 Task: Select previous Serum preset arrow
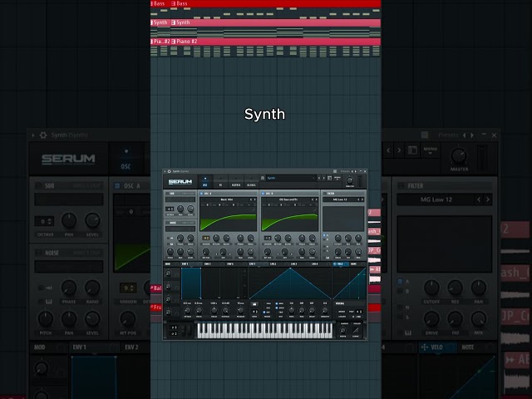click(318, 178)
